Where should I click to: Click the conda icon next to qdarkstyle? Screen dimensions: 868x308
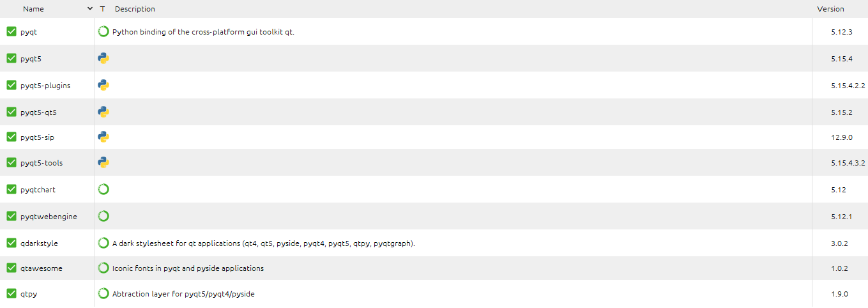[103, 243]
